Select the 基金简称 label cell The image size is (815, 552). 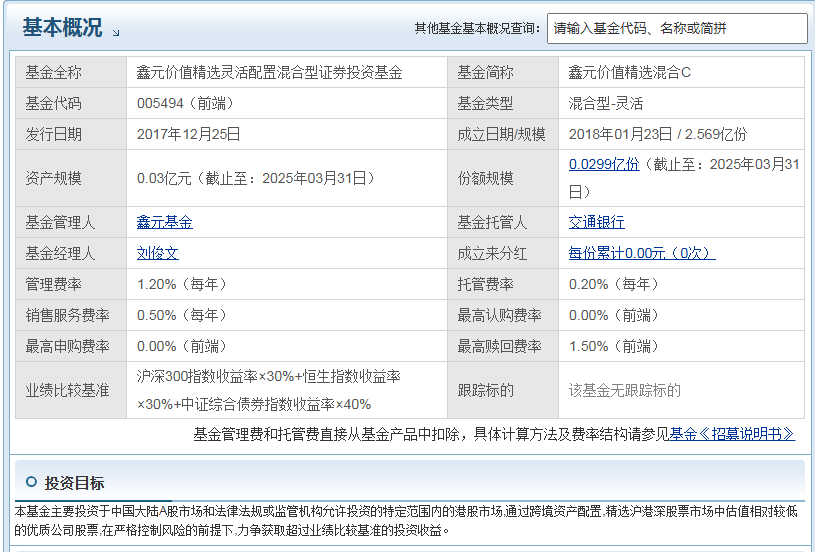(503, 72)
